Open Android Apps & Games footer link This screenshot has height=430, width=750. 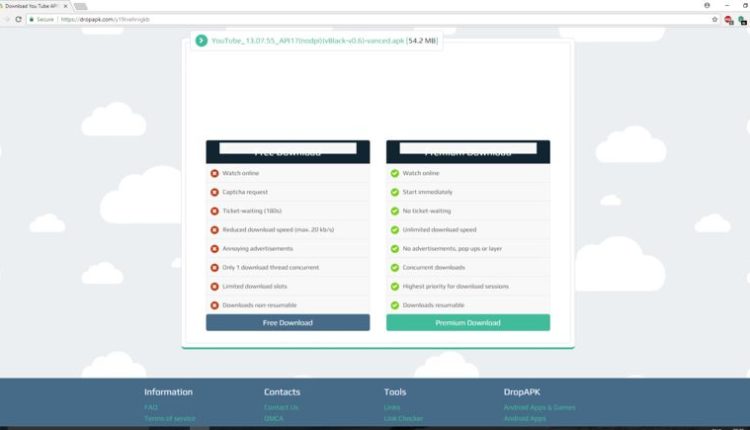540,408
